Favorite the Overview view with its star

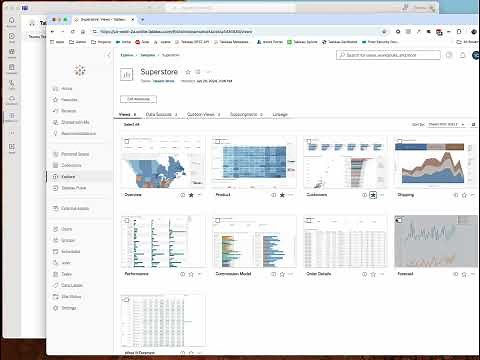[191, 195]
